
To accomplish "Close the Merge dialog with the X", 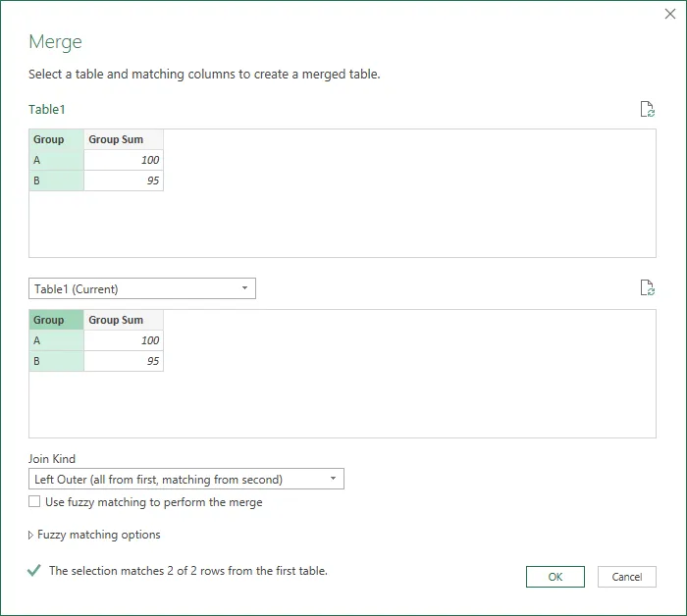I will coord(669,15).
